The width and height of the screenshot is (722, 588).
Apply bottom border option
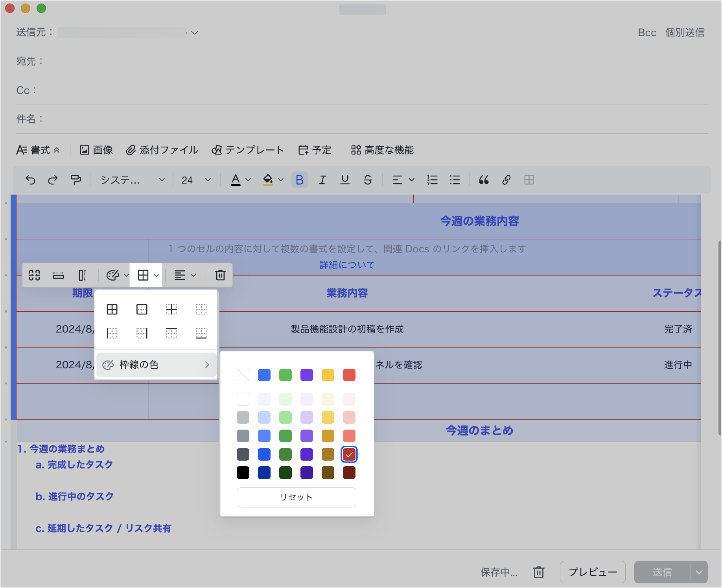[x=201, y=333]
